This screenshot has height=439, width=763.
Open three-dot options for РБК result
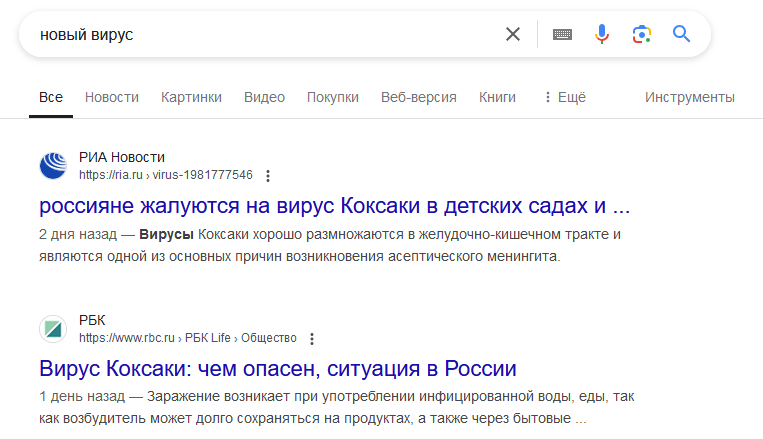pyautogui.click(x=313, y=339)
